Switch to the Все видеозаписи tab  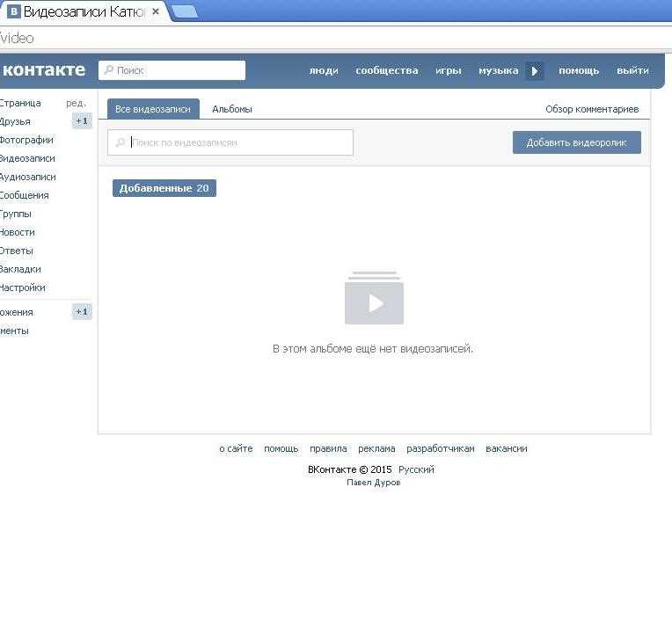(153, 109)
